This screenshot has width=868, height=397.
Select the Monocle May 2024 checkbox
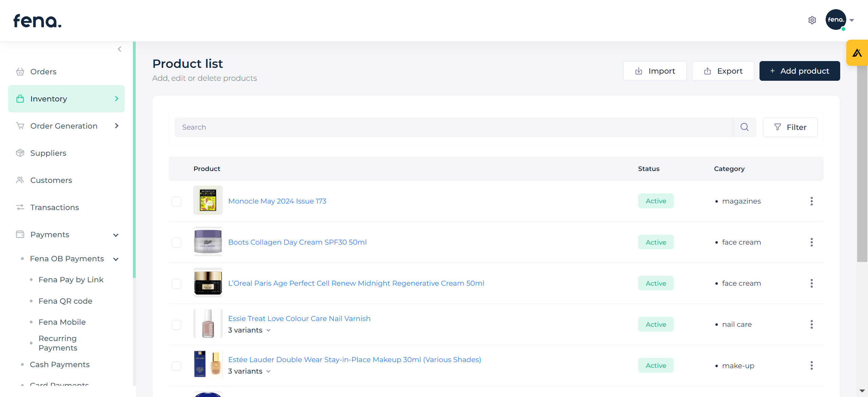click(176, 202)
